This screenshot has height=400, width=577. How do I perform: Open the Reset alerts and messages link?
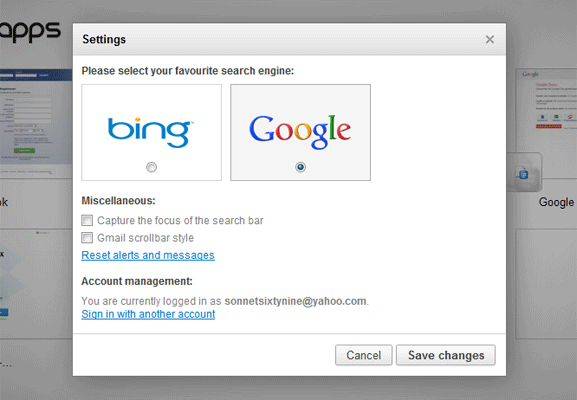pyautogui.click(x=148, y=255)
